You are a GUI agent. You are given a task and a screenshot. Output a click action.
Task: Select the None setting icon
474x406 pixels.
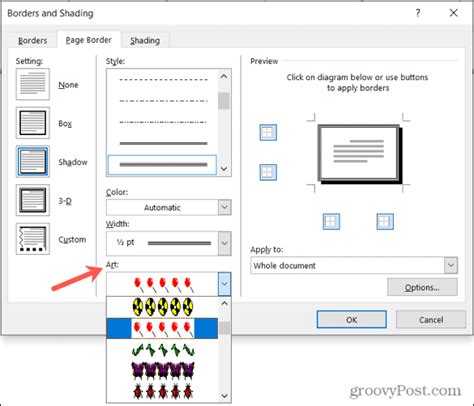tap(33, 84)
